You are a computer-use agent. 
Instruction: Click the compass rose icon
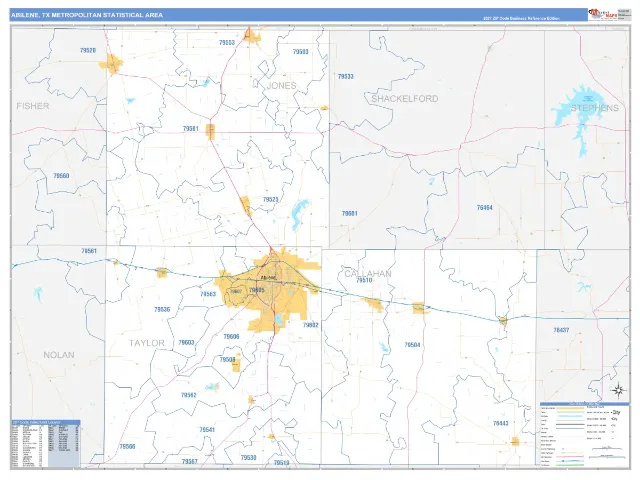click(618, 390)
